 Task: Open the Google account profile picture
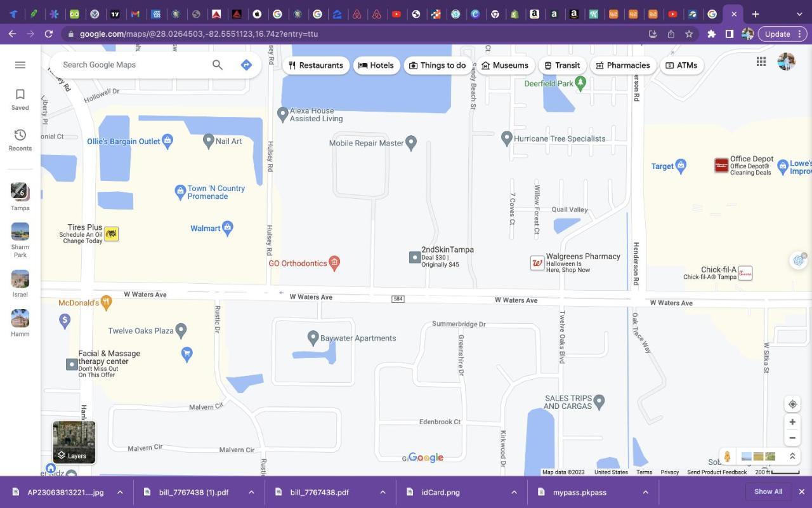(x=787, y=62)
